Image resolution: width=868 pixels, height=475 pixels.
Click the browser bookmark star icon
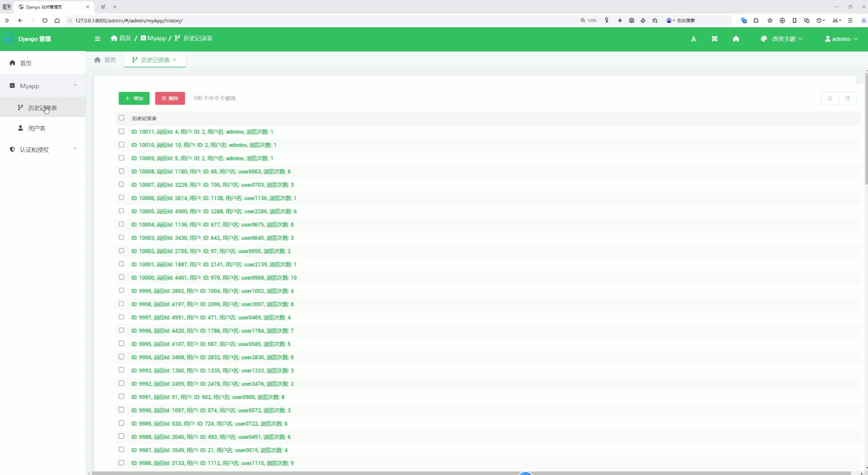point(655,20)
